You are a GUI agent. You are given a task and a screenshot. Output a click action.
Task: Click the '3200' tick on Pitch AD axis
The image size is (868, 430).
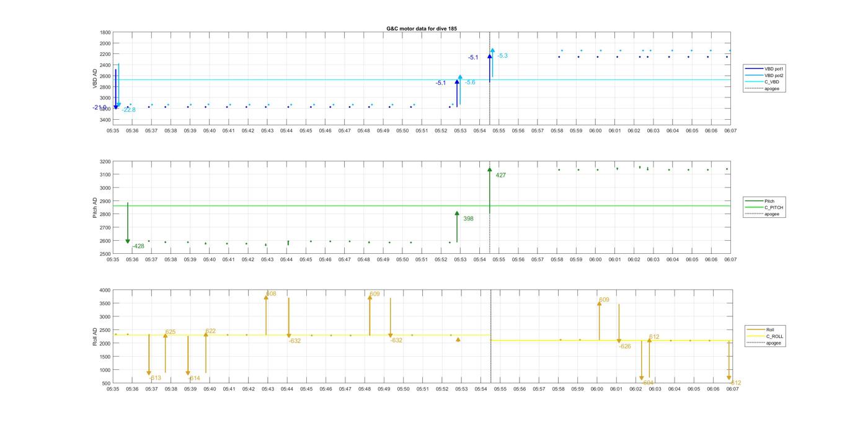[x=105, y=161]
